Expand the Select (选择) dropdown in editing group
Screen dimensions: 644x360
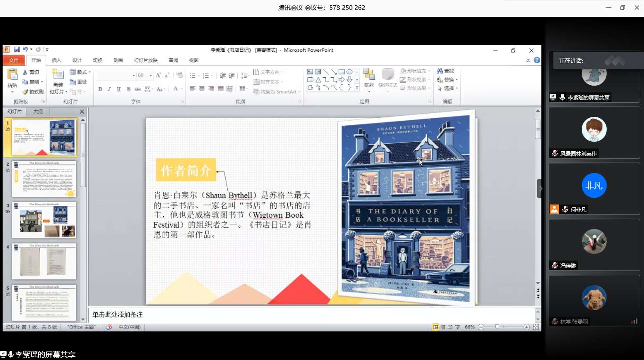tap(448, 88)
